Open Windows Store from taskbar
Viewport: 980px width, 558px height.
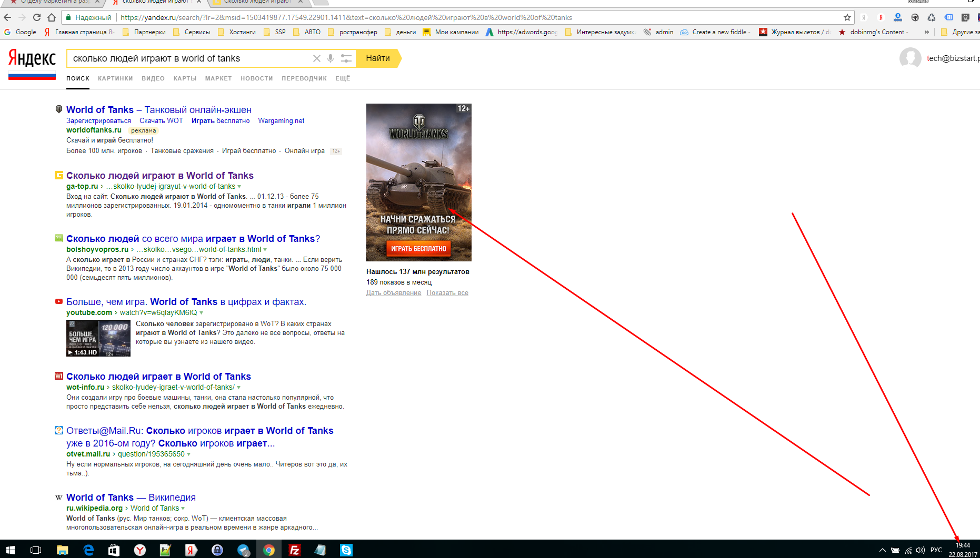click(x=114, y=550)
